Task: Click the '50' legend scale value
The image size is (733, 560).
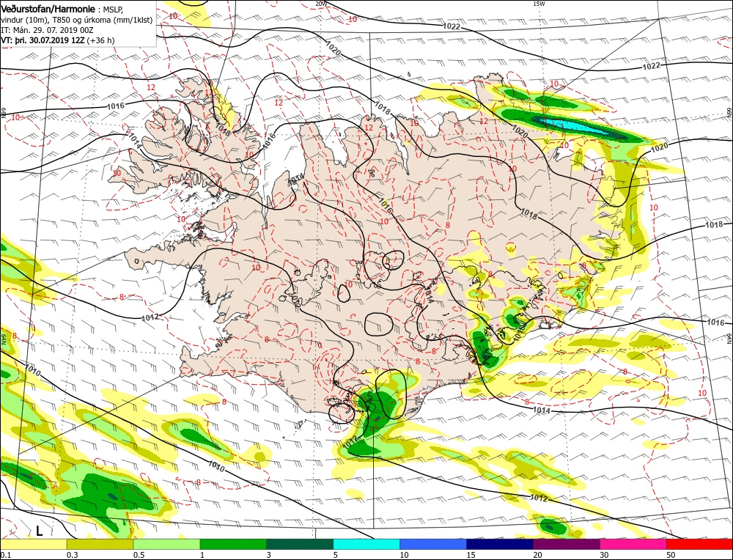Action: [x=671, y=555]
